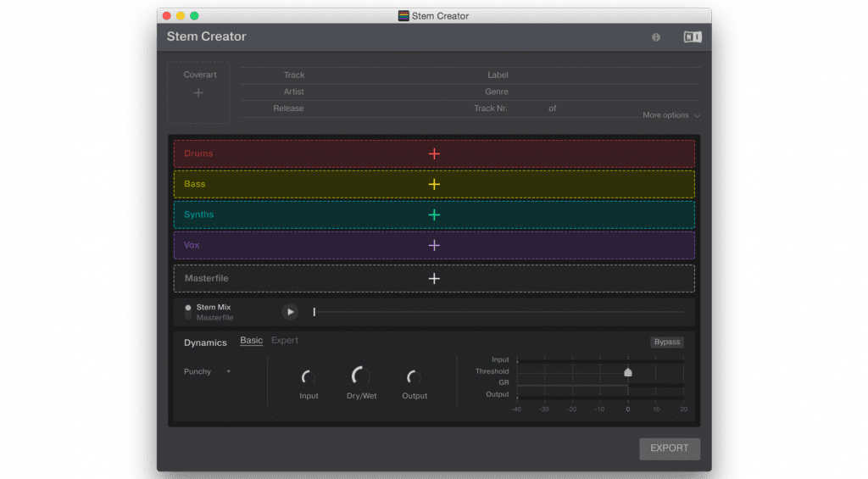Expand More options metadata
Image resolution: width=868 pixels, height=479 pixels.
coord(671,115)
